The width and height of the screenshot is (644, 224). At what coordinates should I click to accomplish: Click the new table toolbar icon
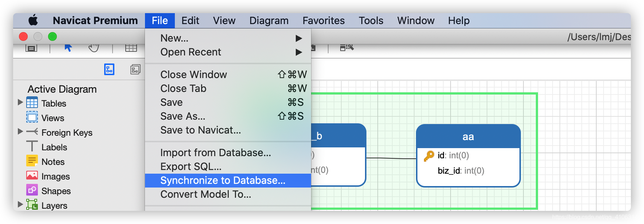(131, 48)
